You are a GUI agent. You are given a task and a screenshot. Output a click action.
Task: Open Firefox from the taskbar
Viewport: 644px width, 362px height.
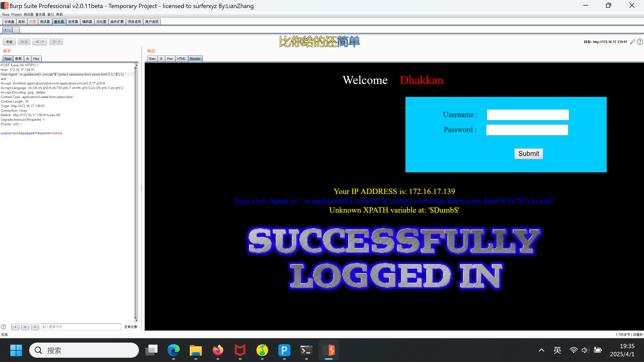[x=218, y=350]
